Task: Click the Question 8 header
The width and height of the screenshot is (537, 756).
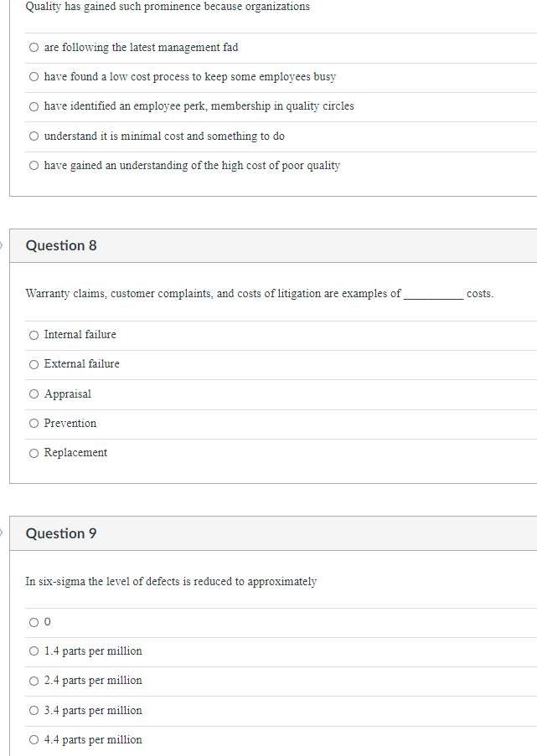Action: point(60,245)
